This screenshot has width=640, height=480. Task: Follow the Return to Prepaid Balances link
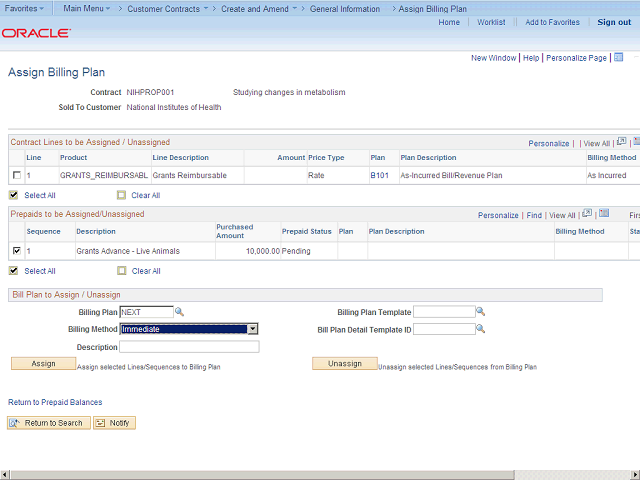pyautogui.click(x=55, y=402)
